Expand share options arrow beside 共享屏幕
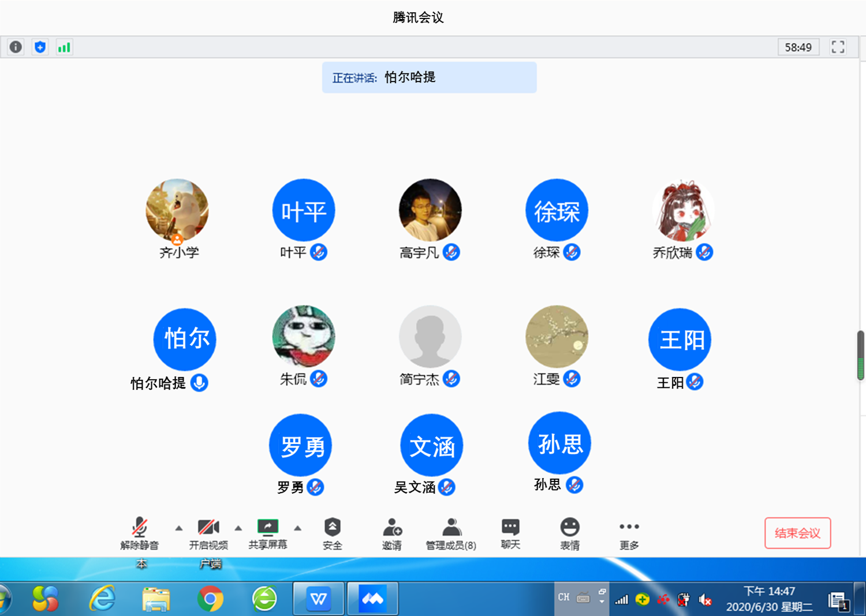The image size is (866, 616). click(x=298, y=528)
